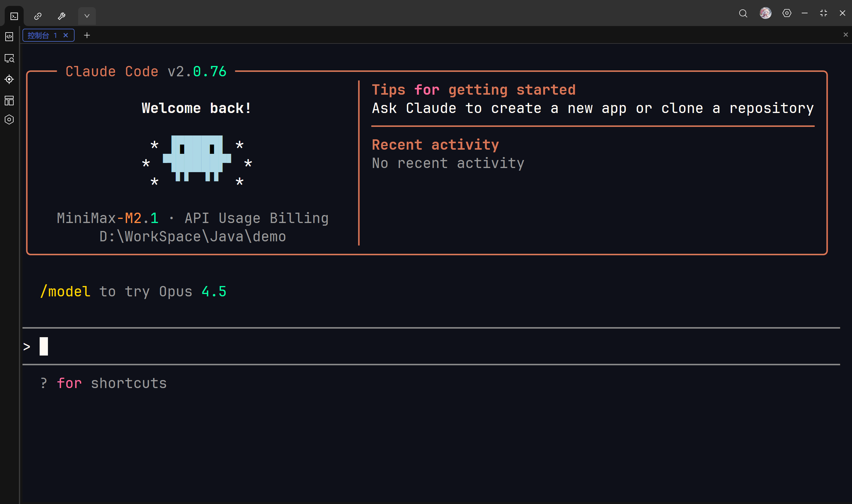Click the hexagon settings sidebar icon

pos(9,119)
